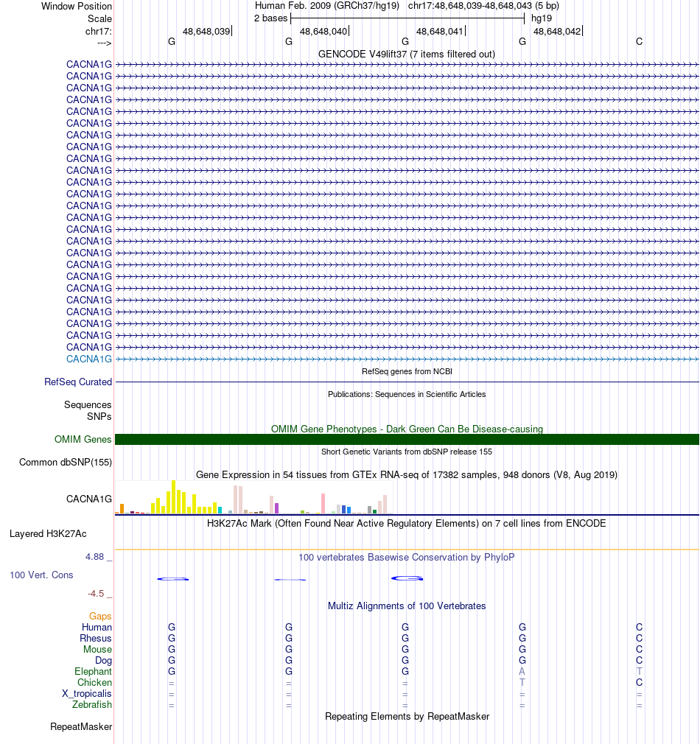700x744 pixels.
Task: Select the Elephant alignment row label
Action: click(93, 671)
